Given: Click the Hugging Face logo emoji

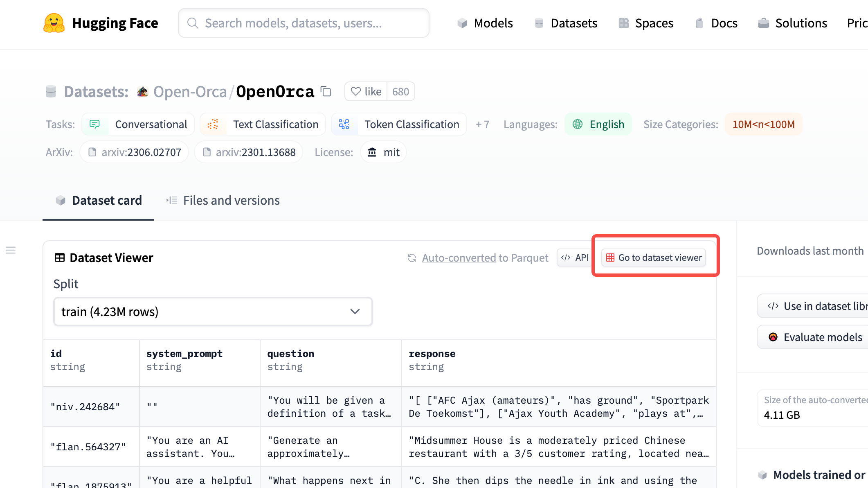Looking at the screenshot, I should click(54, 23).
